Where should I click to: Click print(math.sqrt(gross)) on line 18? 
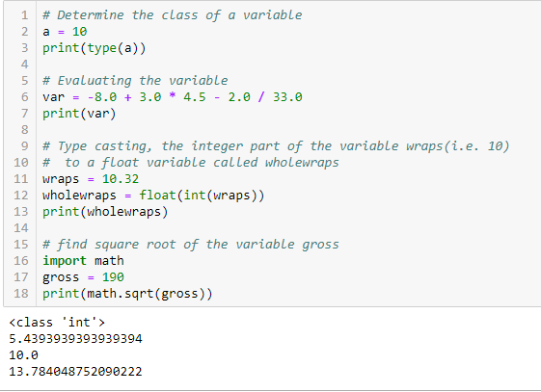127,294
